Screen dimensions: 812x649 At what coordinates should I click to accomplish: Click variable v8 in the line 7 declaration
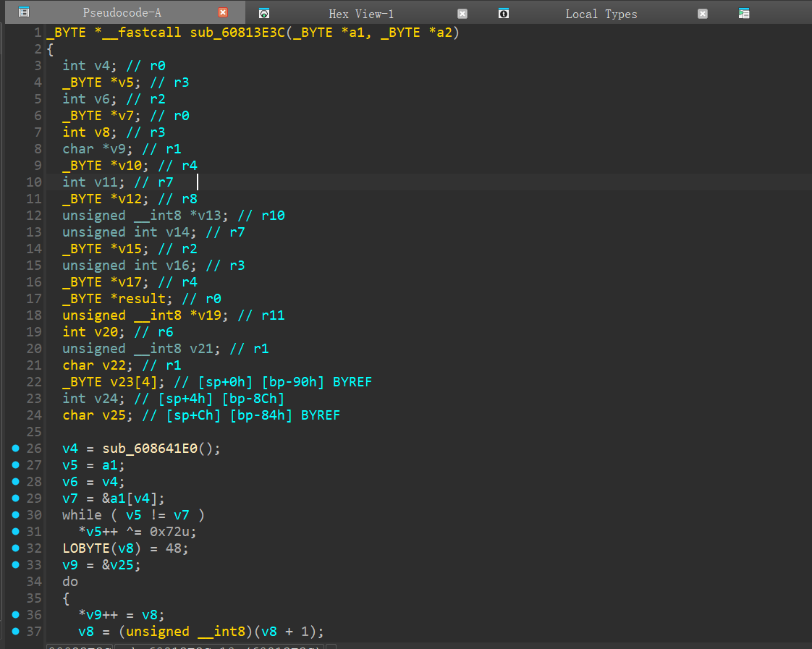[x=102, y=132]
